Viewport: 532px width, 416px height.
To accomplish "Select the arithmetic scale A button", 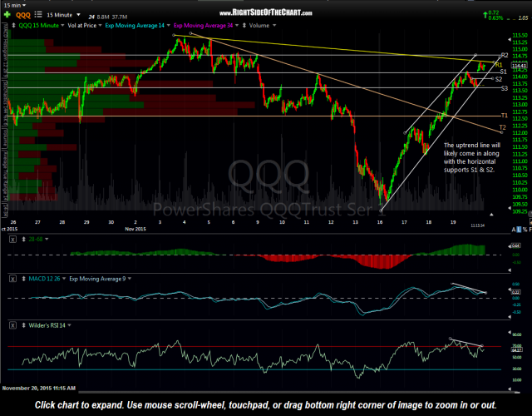I will coord(514,230).
